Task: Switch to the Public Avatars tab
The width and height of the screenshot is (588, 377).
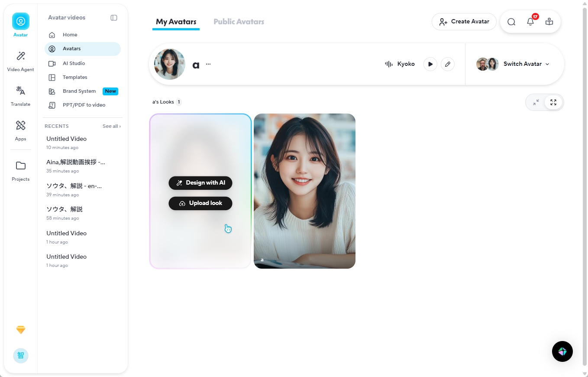Action: (x=239, y=21)
